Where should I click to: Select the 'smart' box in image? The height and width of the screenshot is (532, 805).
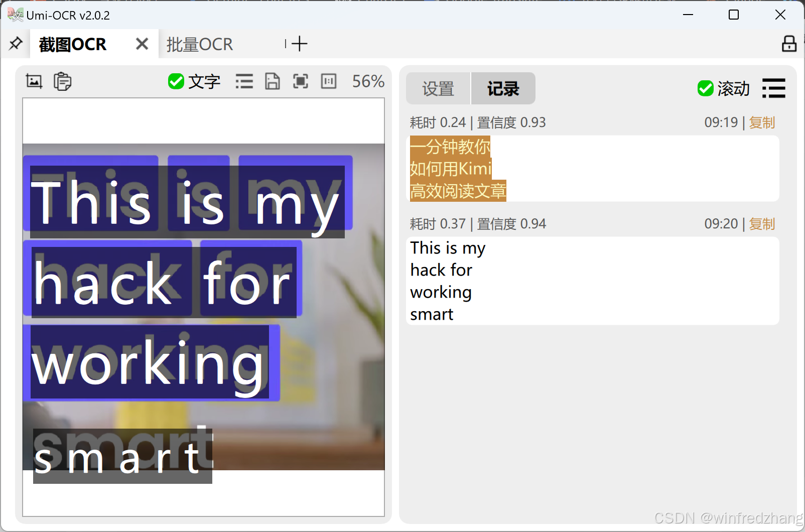point(122,456)
